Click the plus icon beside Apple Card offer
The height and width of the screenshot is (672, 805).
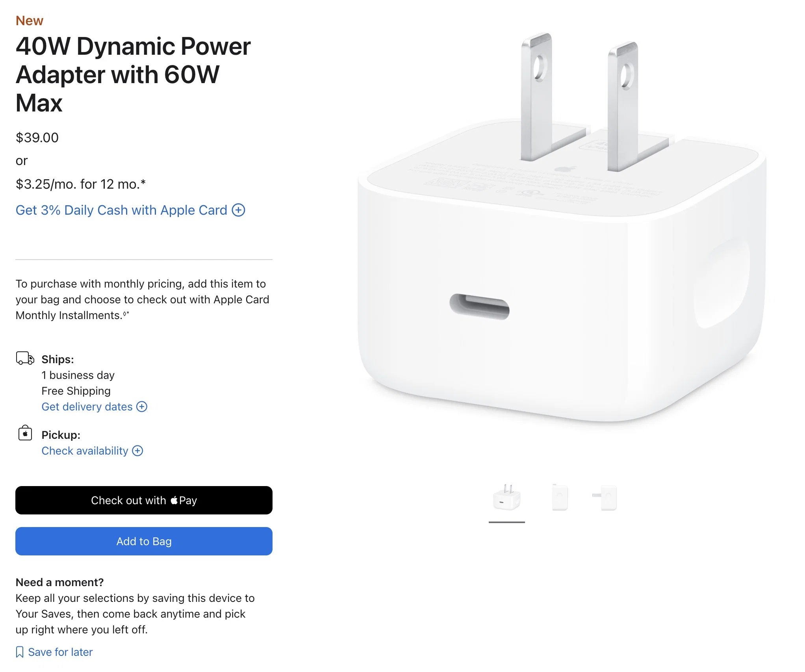pos(238,210)
